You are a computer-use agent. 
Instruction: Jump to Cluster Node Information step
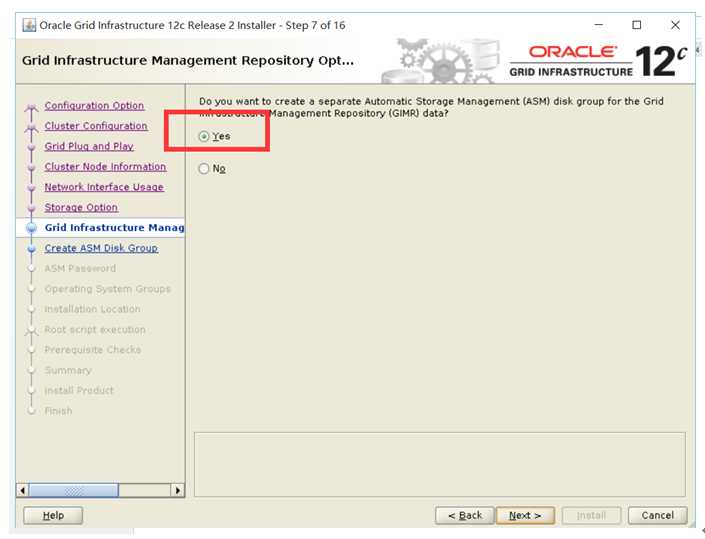point(105,167)
